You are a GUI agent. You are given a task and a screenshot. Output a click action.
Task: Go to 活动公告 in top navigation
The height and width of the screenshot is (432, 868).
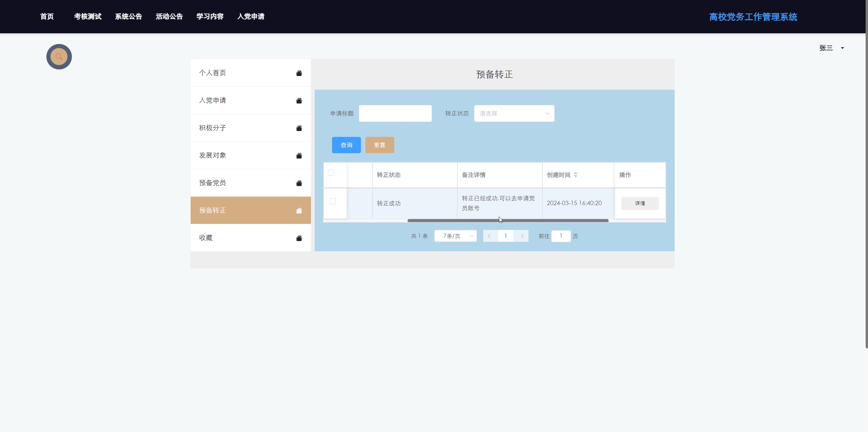pos(169,16)
